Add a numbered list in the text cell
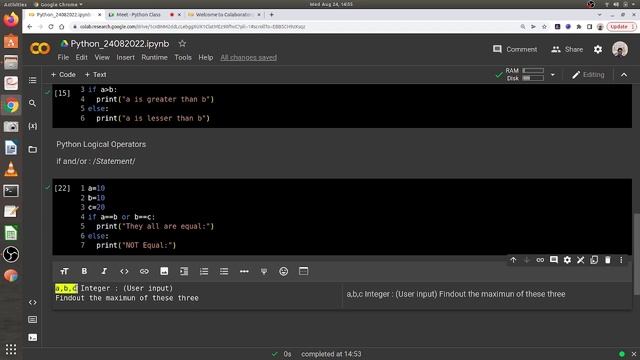640x360 pixels. point(204,271)
